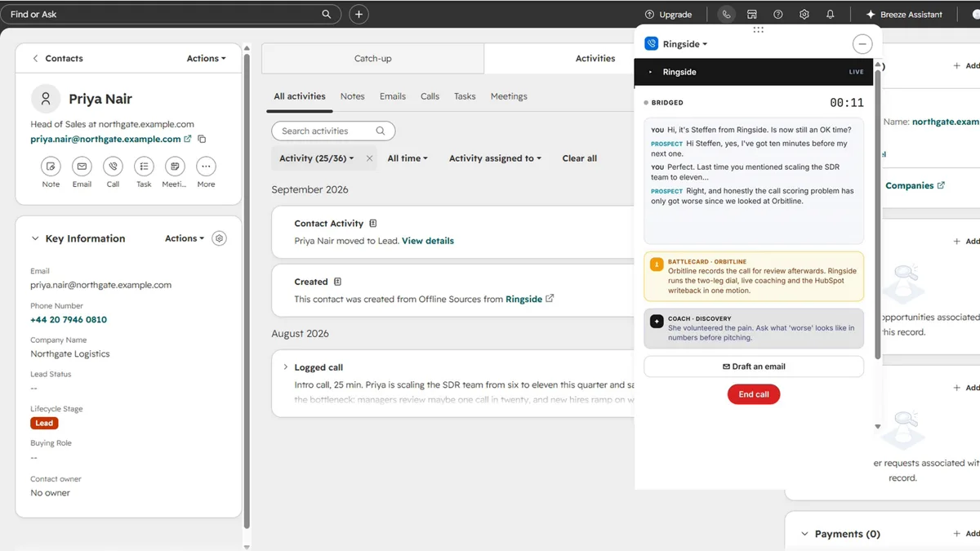This screenshot has width=980, height=551.
Task: Select the Meetings activity tab
Action: (509, 96)
